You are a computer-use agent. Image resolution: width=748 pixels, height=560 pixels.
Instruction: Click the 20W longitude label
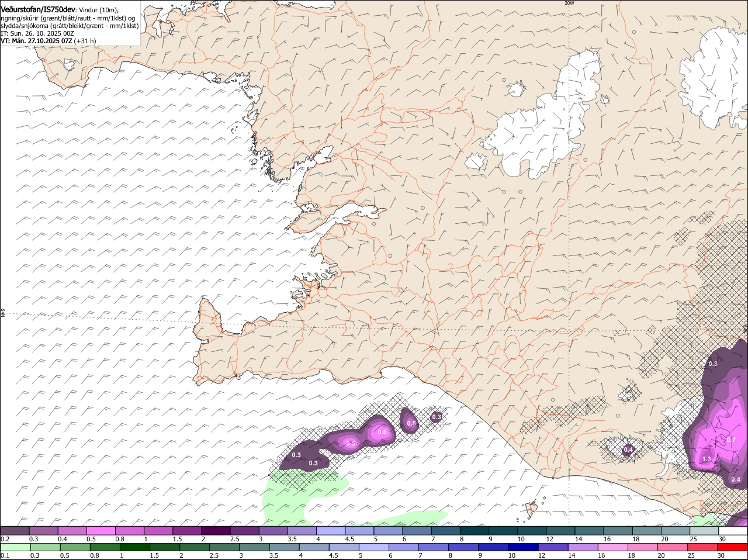point(569,3)
